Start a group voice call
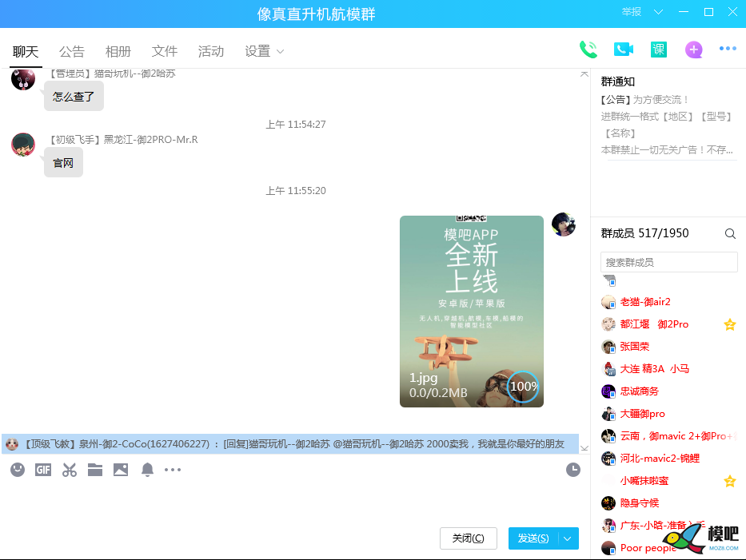 click(x=588, y=50)
